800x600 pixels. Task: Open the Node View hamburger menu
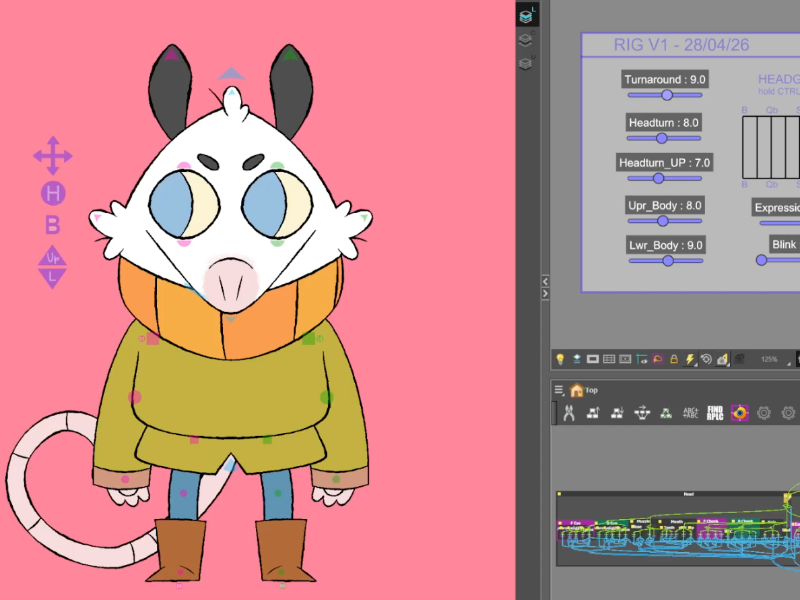coord(559,390)
